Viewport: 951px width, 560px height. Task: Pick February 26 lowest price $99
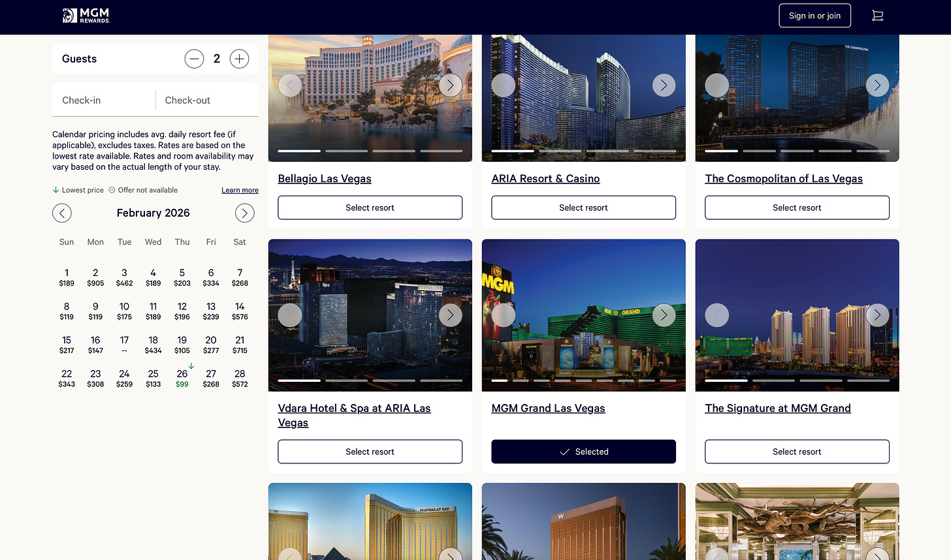coord(182,378)
